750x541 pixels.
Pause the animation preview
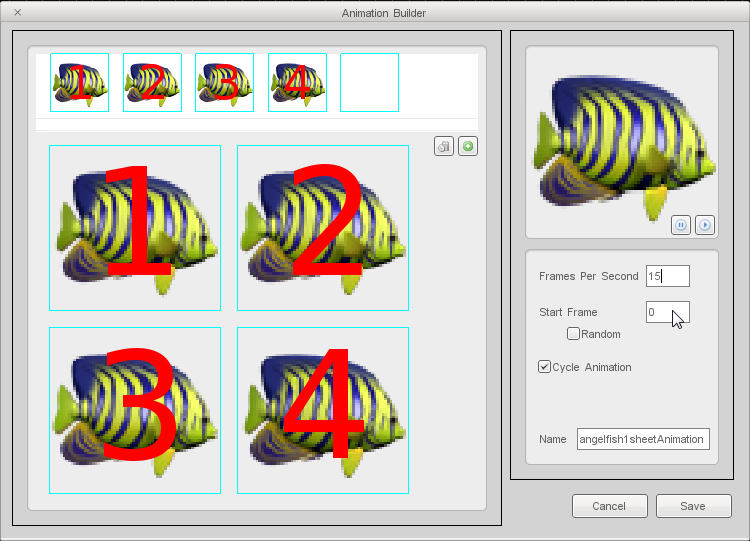pos(681,225)
